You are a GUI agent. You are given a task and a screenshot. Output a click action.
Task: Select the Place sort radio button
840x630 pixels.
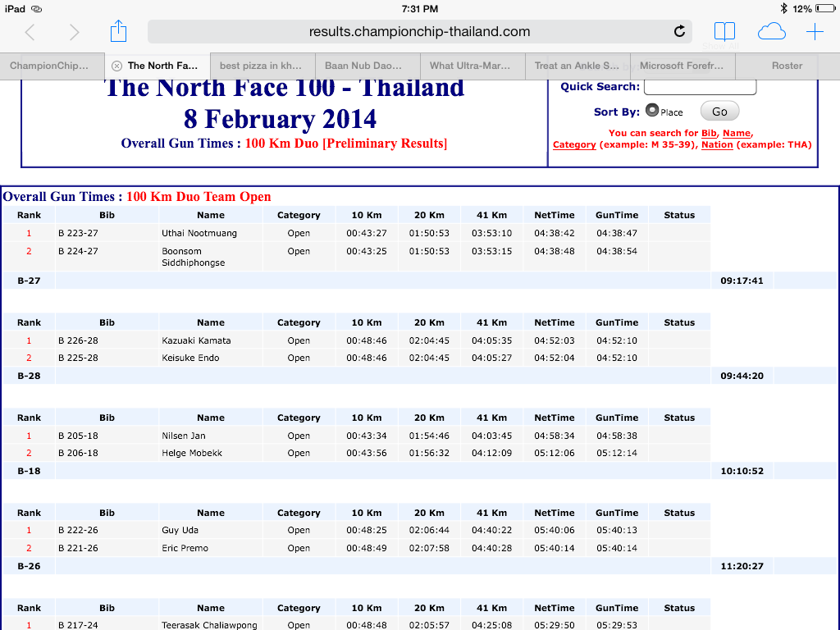pos(652,110)
